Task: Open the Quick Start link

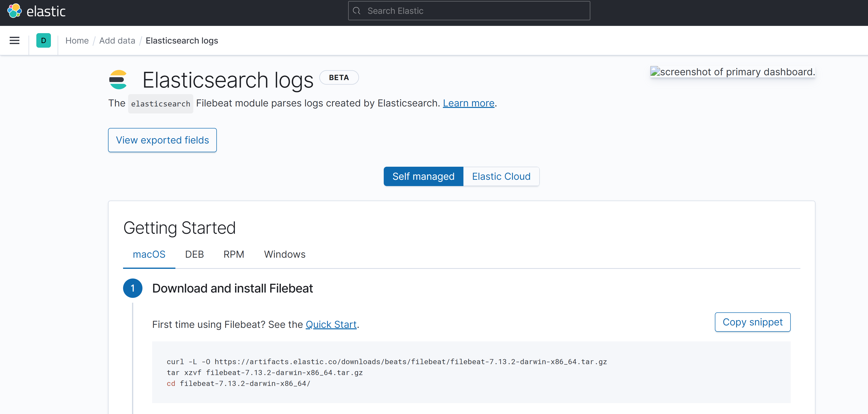Action: (331, 324)
